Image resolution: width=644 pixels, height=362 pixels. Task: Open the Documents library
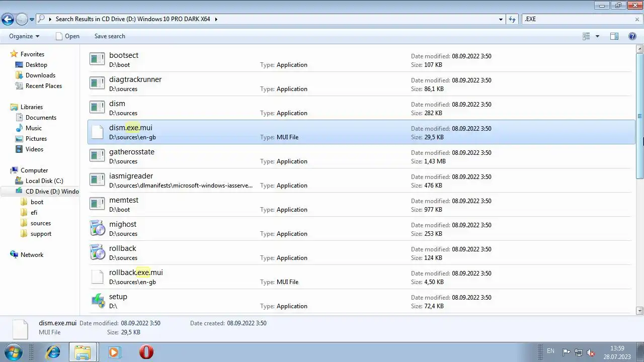click(x=41, y=118)
